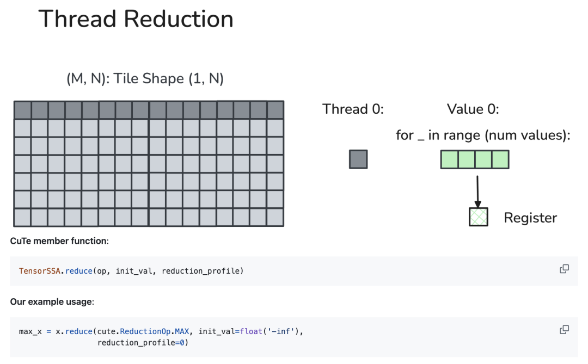Viewport: 588px width, 364px height.
Task: Click the TensorSSA text in the code block
Action: click(x=39, y=271)
